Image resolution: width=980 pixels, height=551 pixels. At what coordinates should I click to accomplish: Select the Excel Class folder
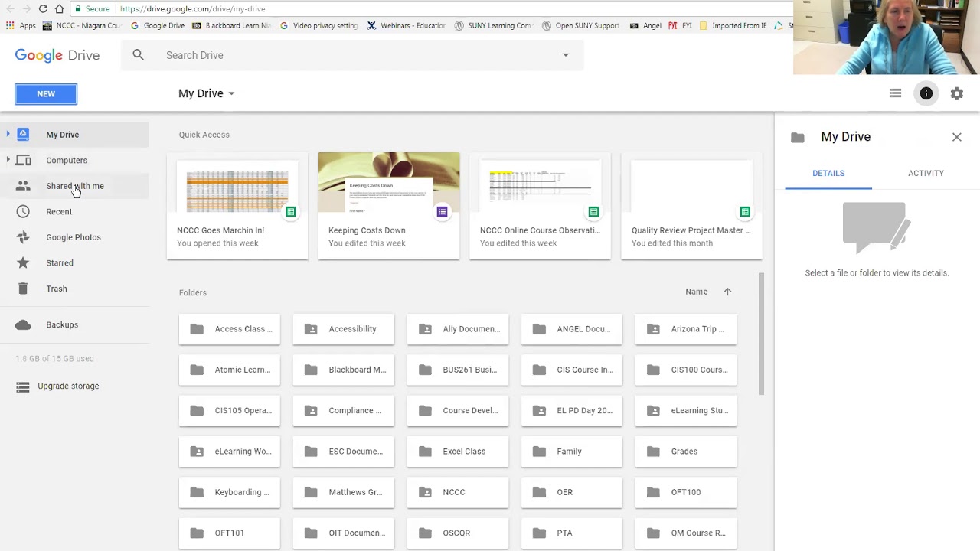pos(458,452)
